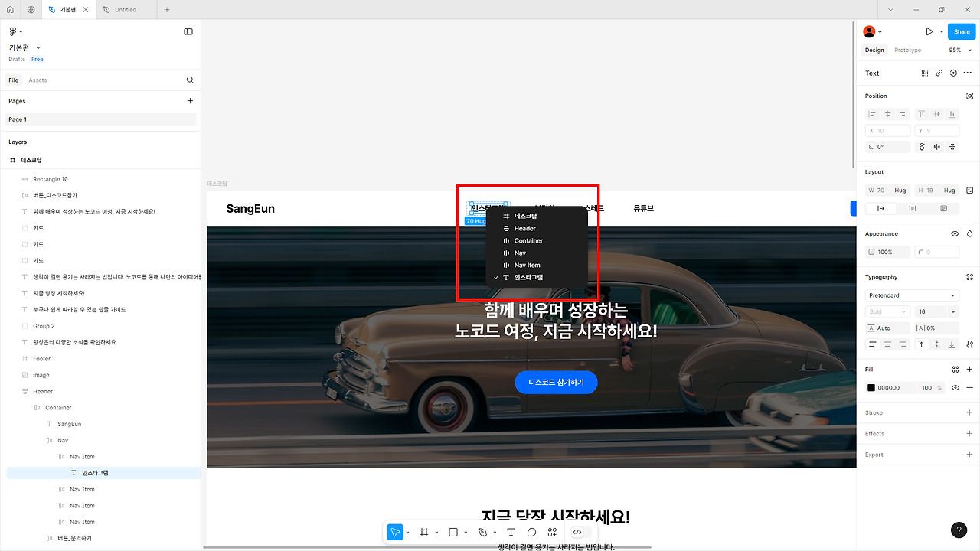980x551 pixels.
Task: Click the rotate icon near the angle field
Action: [922, 147]
